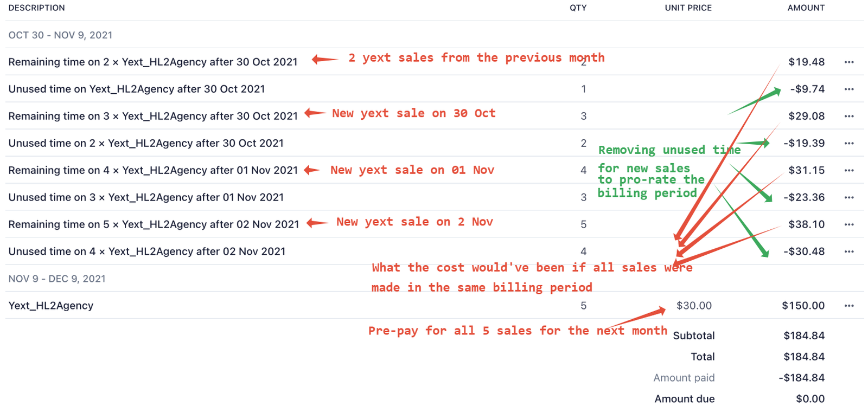Click the Qty column header
Viewport: 868px width, 413px height.
click(x=578, y=8)
